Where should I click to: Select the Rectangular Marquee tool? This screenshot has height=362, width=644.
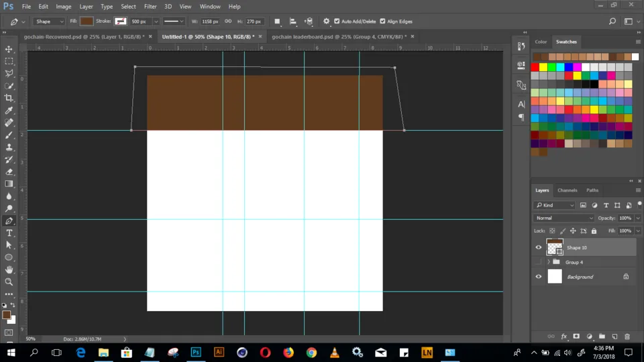[x=9, y=61]
